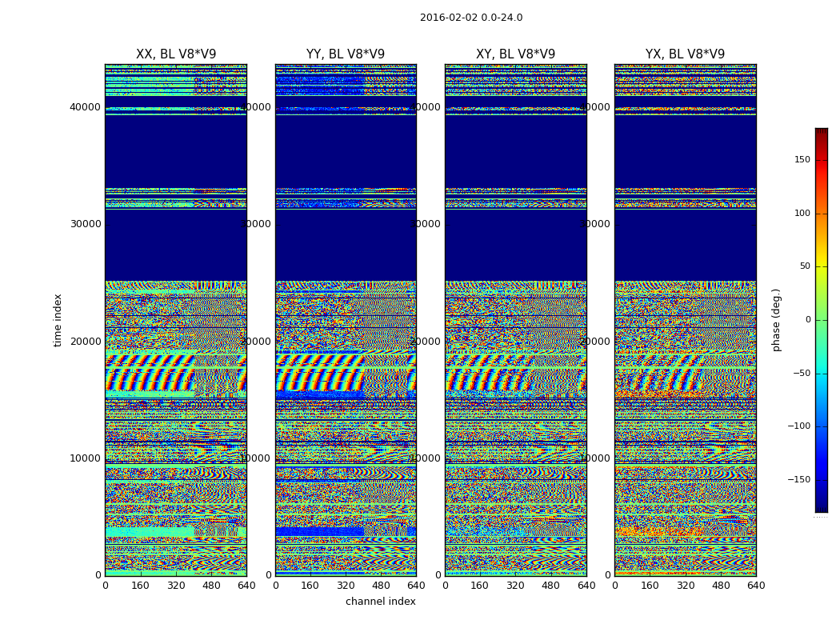Select the 'YX, BL V8*V9' subplot title
This screenshot has width=840, height=640.
point(685,54)
